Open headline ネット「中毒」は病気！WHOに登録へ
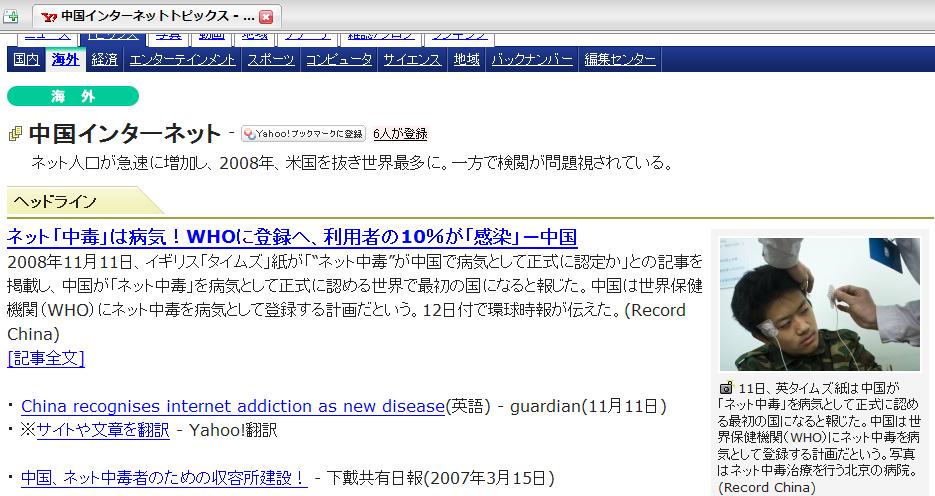 (292, 237)
